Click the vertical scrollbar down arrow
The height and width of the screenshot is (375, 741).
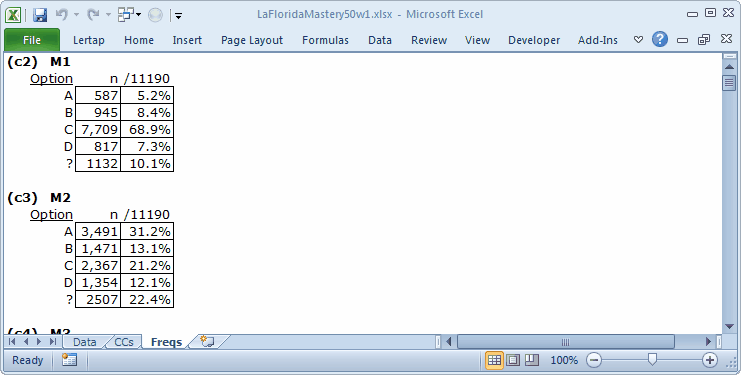point(729,326)
